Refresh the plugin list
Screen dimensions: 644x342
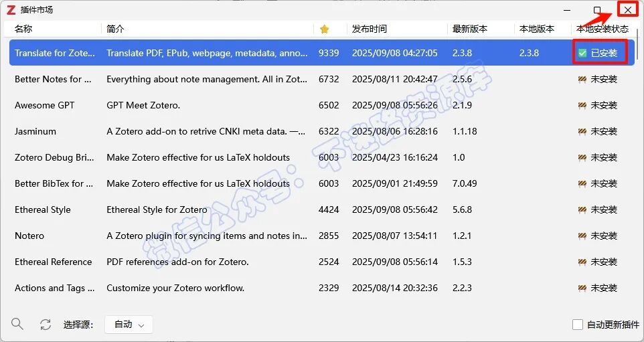(x=45, y=325)
